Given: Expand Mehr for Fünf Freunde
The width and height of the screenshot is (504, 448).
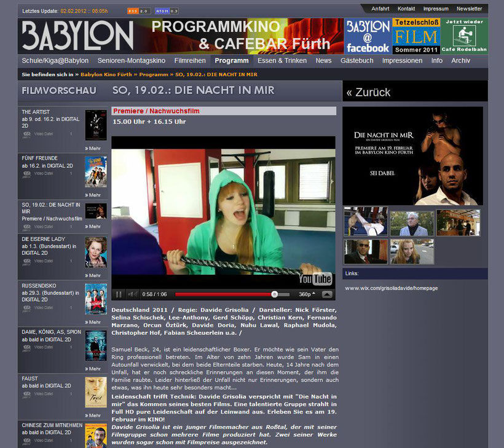Looking at the screenshot, I should pos(93,195).
